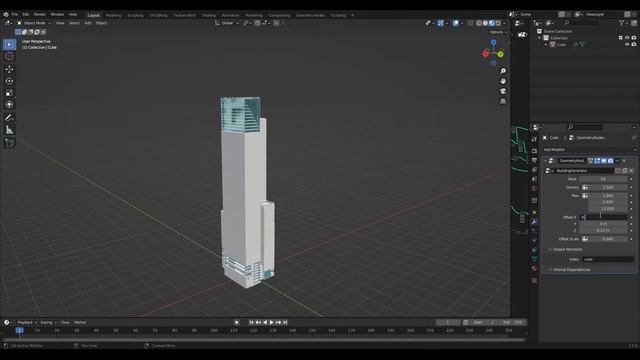Toggle Cube render camera icon in outliner
This screenshot has height=360, width=640.
tap(634, 44)
